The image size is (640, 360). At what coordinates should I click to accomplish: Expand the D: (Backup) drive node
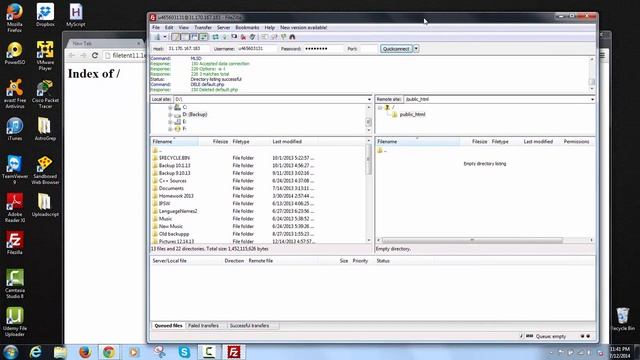(x=170, y=115)
